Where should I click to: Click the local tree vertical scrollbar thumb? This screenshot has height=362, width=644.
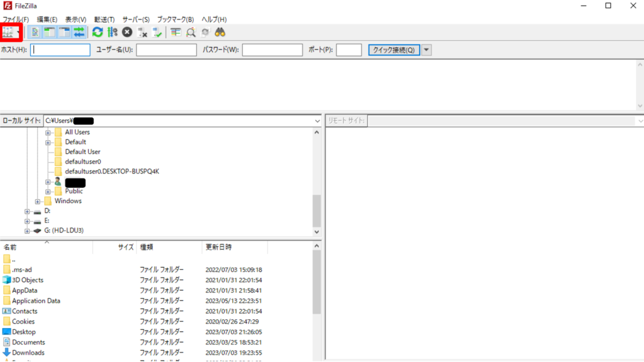click(x=317, y=211)
